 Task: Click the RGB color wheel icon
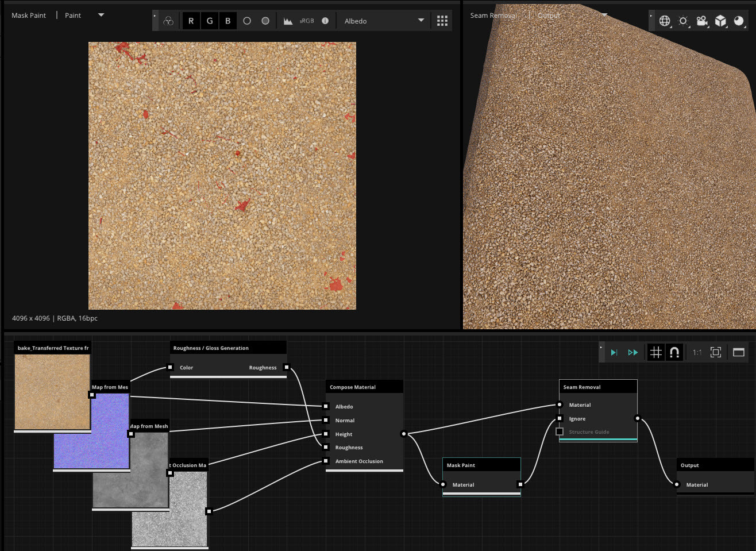168,20
